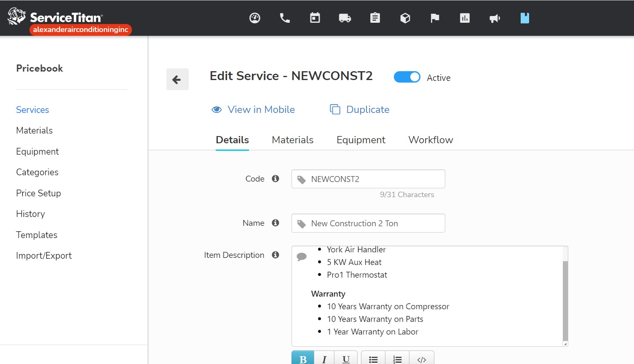Toggle the Active switch off

(407, 77)
